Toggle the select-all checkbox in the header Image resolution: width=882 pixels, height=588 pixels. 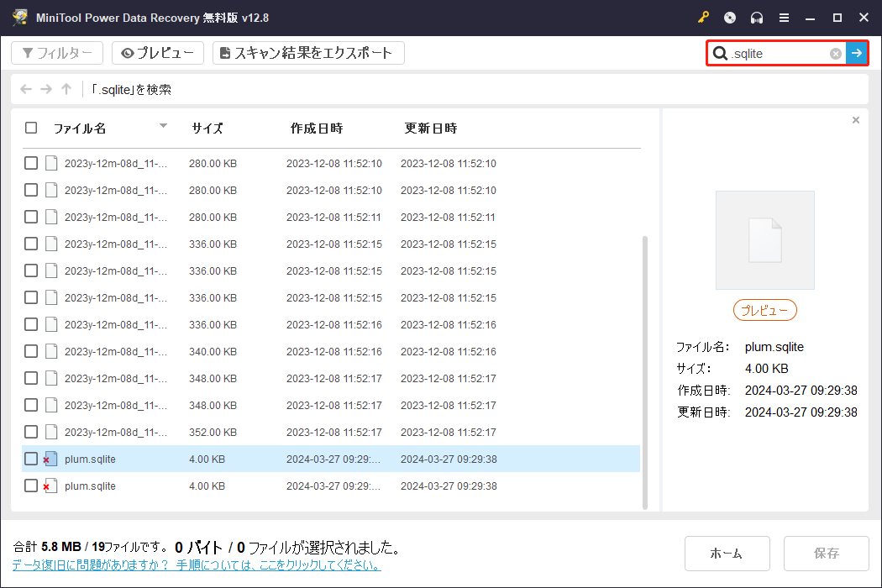[x=31, y=128]
